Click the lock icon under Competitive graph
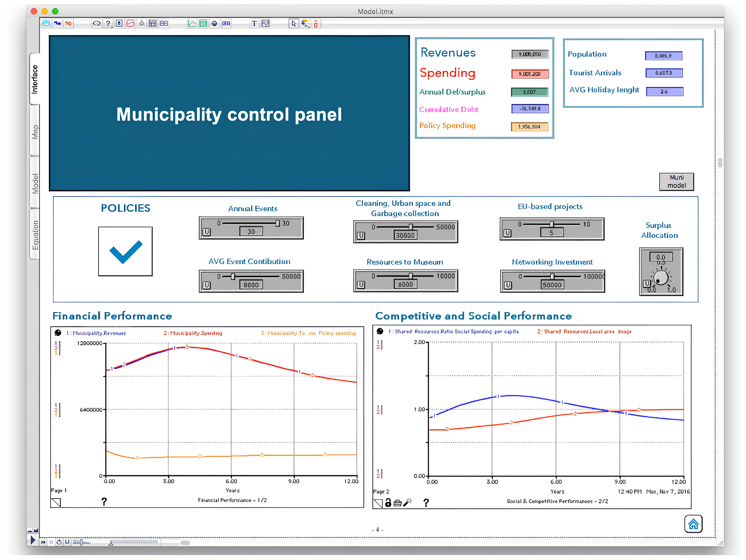 click(x=388, y=503)
